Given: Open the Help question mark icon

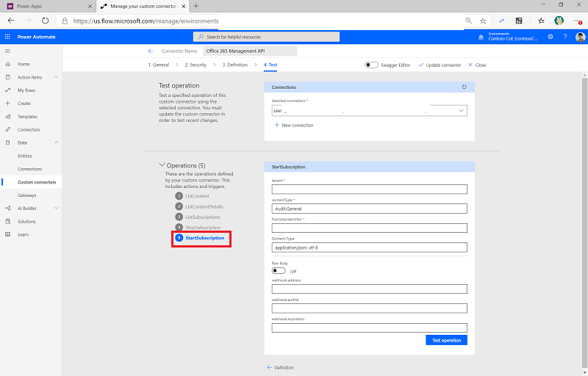Looking at the screenshot, I should [565, 37].
